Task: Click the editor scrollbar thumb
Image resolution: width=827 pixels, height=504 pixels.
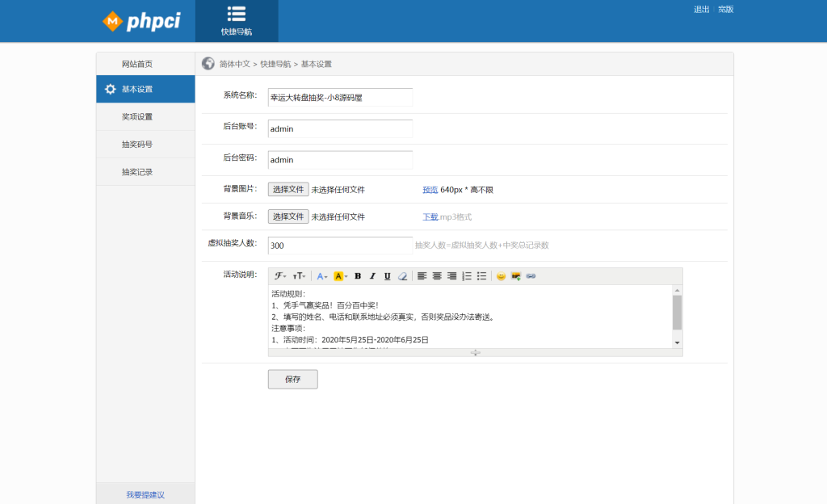Action: tap(678, 312)
